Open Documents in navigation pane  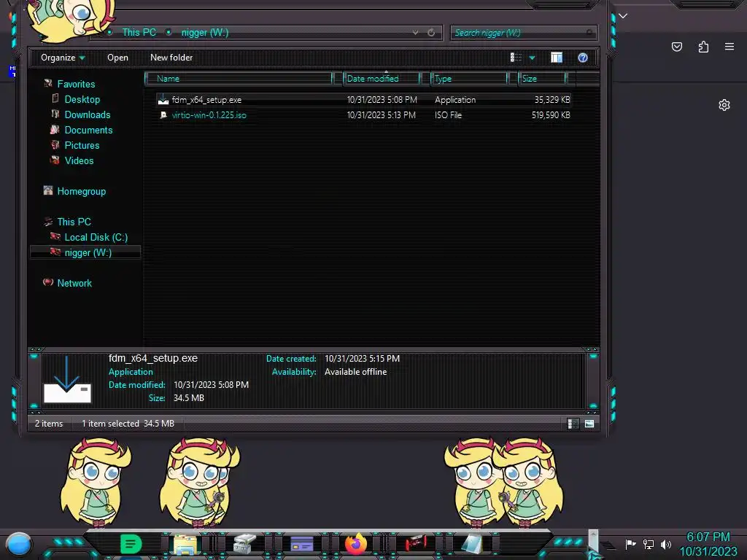88,130
